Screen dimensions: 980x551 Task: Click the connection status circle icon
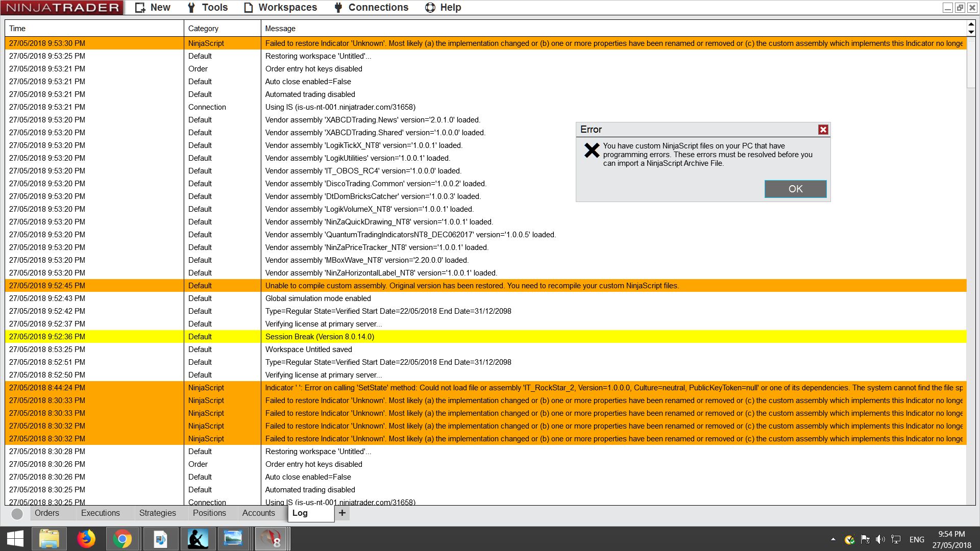point(17,514)
